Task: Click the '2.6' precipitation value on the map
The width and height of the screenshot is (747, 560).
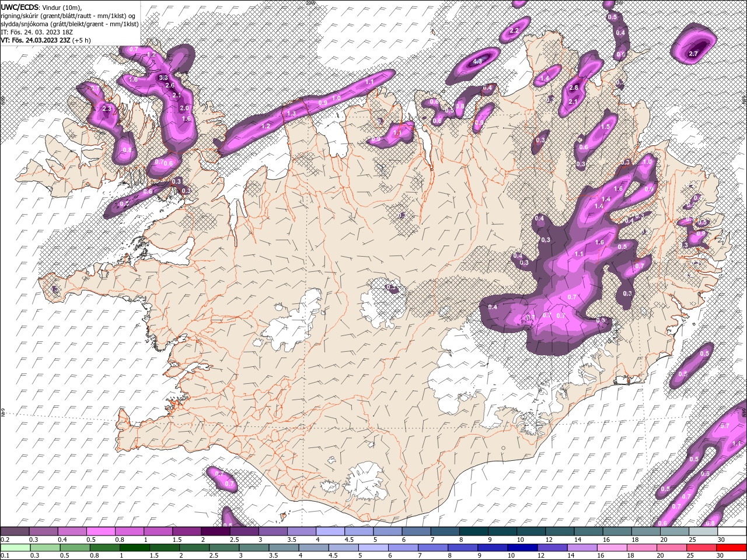Action: pyautogui.click(x=170, y=85)
